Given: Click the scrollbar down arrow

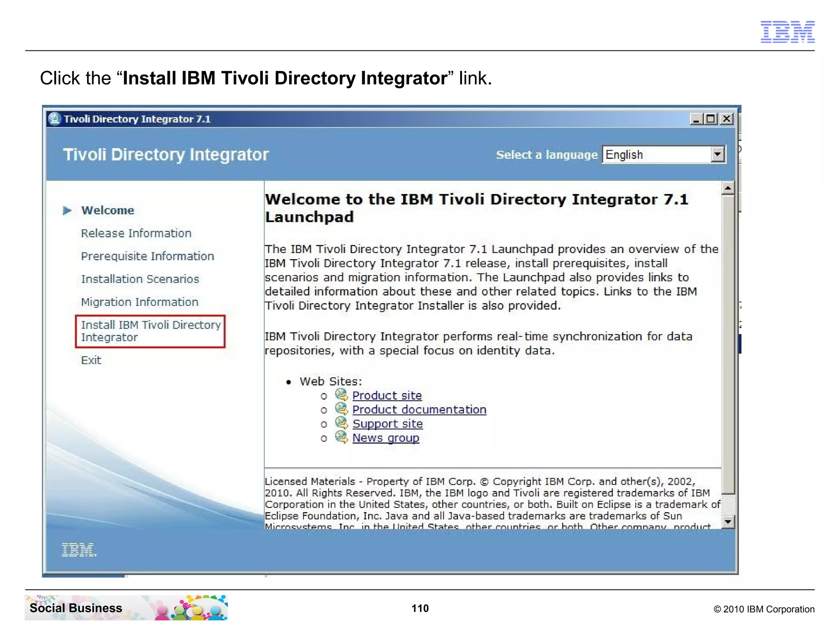Looking at the screenshot, I should 728,522.
